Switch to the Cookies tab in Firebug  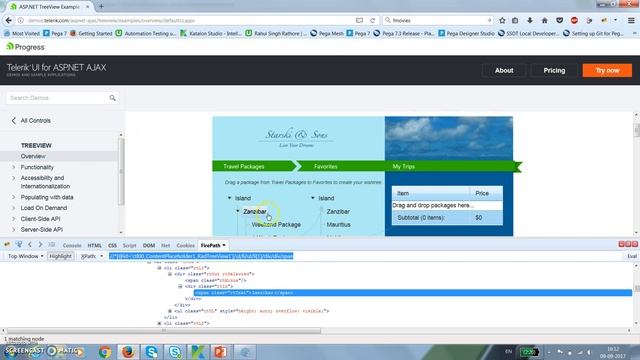pyautogui.click(x=185, y=245)
